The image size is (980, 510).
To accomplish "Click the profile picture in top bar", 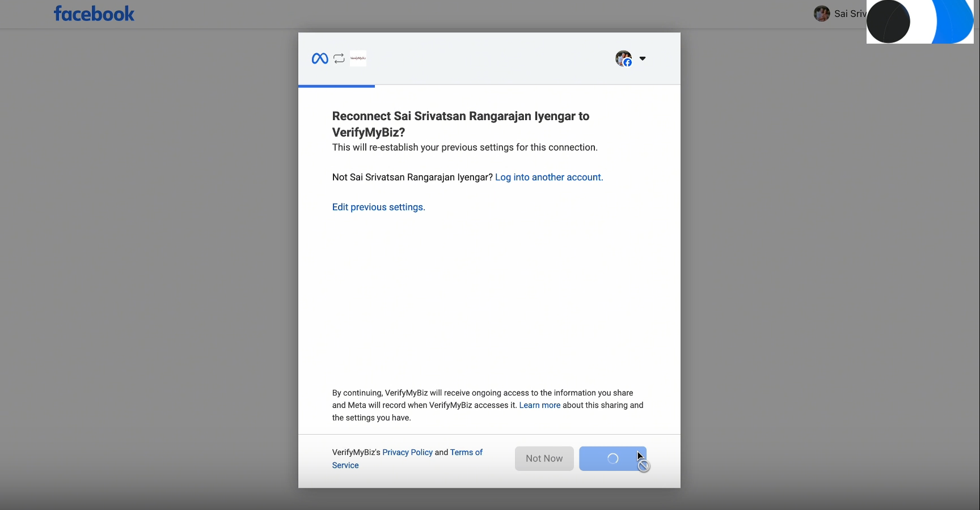I will click(822, 14).
